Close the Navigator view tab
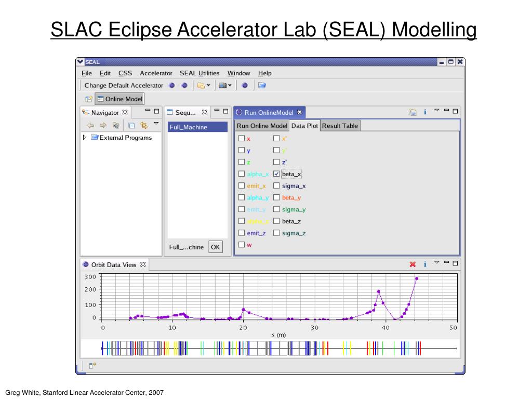This screenshot has width=532, height=399. (x=125, y=112)
